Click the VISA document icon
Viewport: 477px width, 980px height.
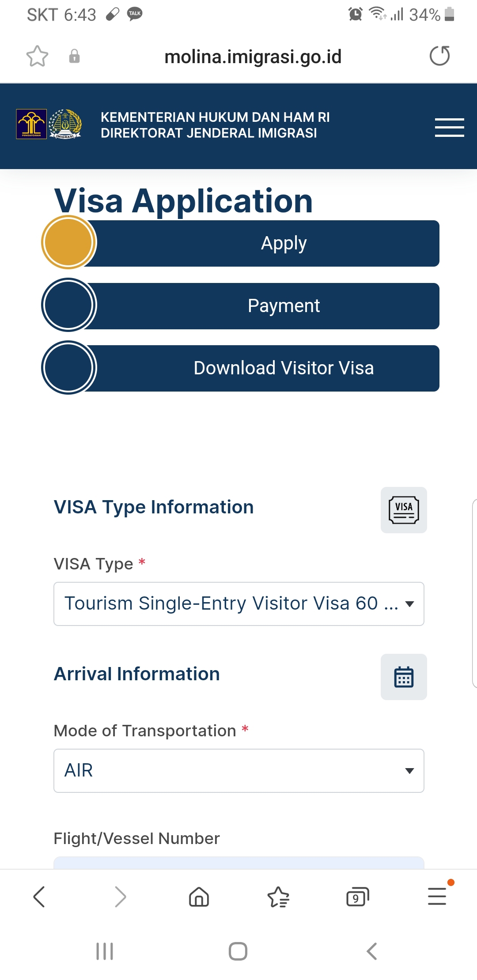click(404, 510)
